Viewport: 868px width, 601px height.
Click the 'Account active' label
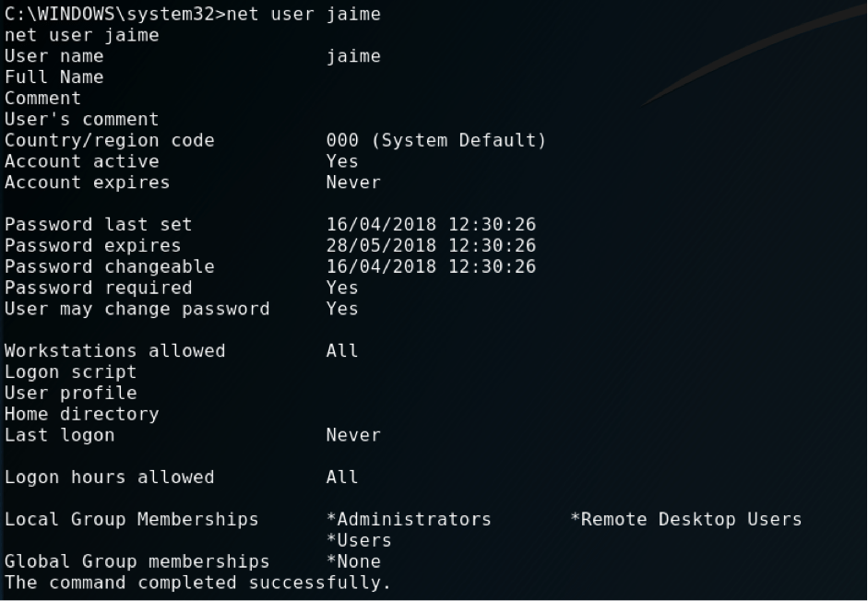(81, 162)
